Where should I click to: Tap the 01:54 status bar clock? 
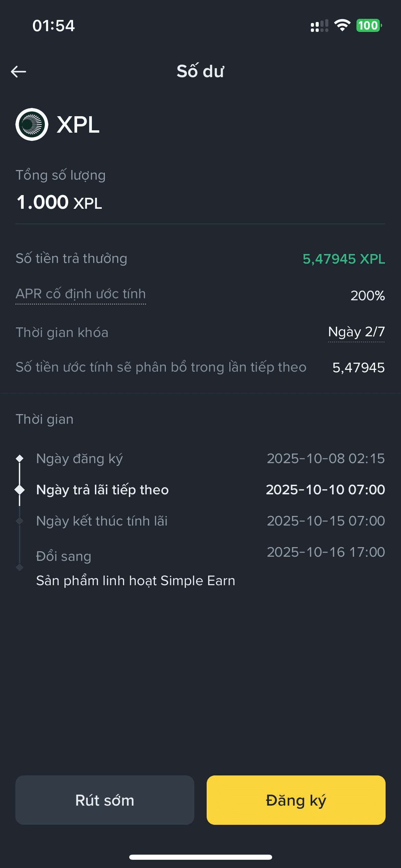pos(53,26)
